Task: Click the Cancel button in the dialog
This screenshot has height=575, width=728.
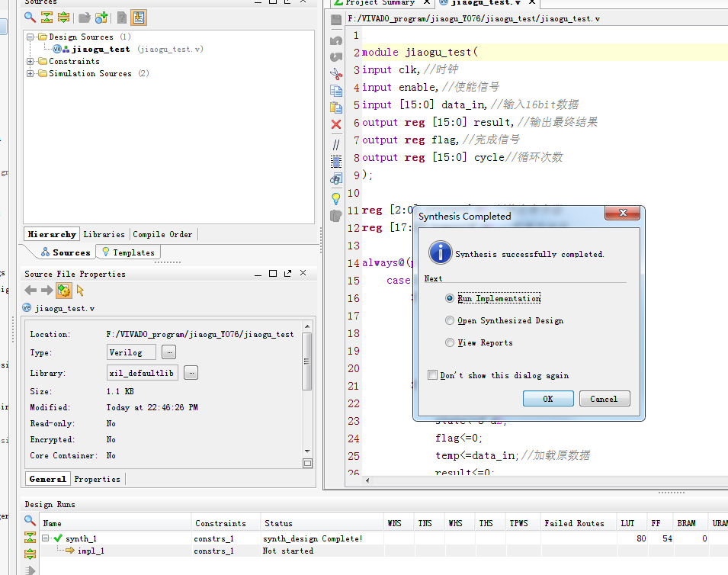Action: click(604, 399)
